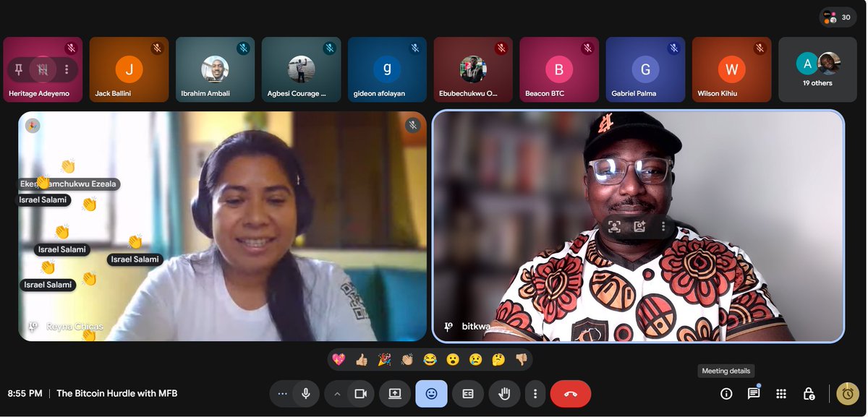
Task: Open the activities grid icon
Action: click(x=781, y=394)
